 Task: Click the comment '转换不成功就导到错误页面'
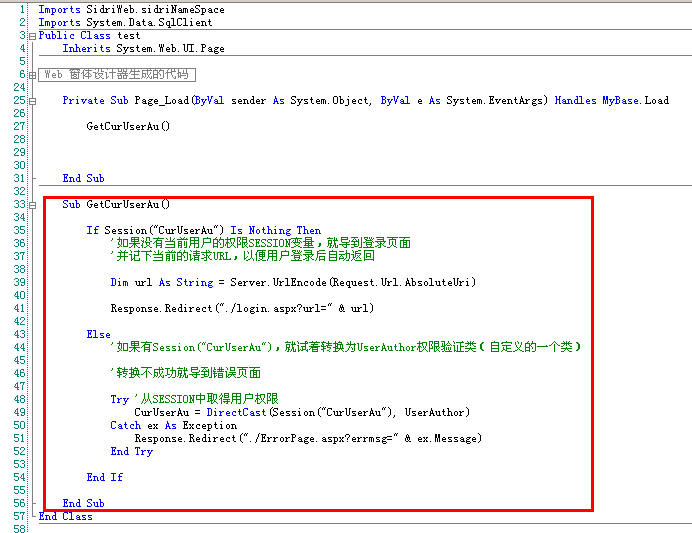186,373
